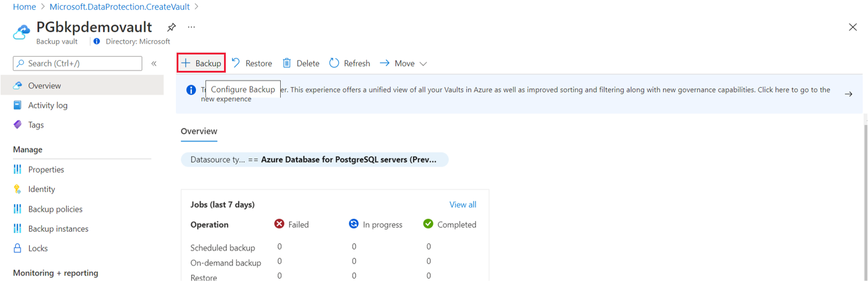Open Activity log in sidebar
The height and width of the screenshot is (281, 868).
pyautogui.click(x=48, y=105)
